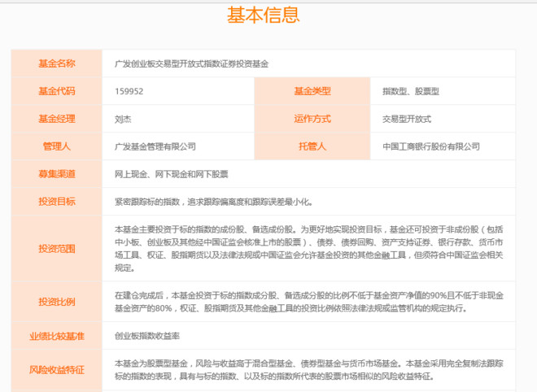
Task: Click 网上现金、网下现金和网下股票 value
Action: click(x=171, y=174)
